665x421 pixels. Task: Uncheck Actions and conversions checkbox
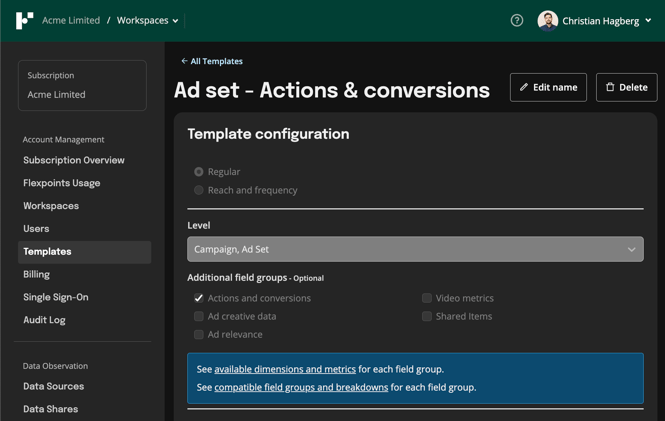pos(199,298)
